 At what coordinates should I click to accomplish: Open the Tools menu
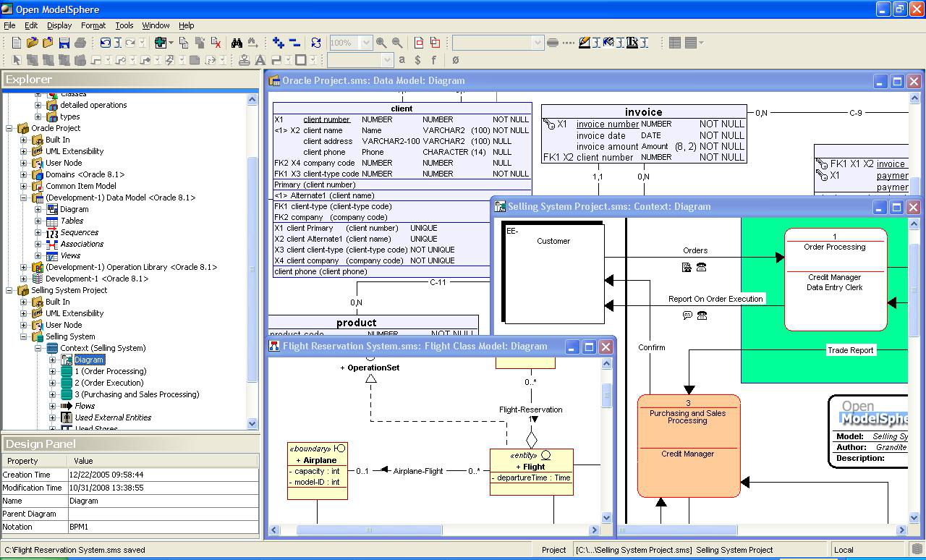(x=124, y=25)
